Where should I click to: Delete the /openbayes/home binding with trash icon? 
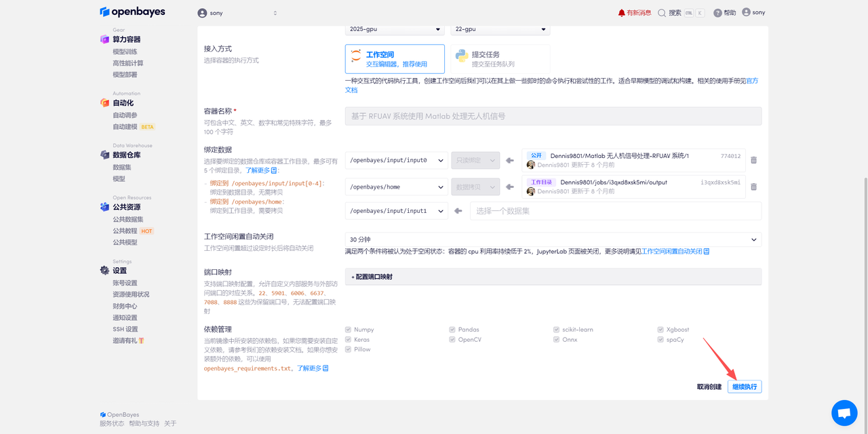(x=753, y=187)
